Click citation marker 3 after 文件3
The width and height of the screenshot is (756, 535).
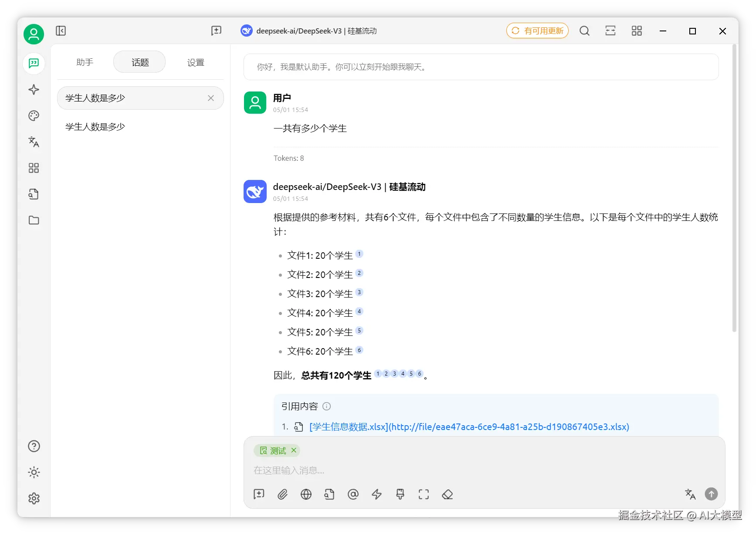coord(359,292)
